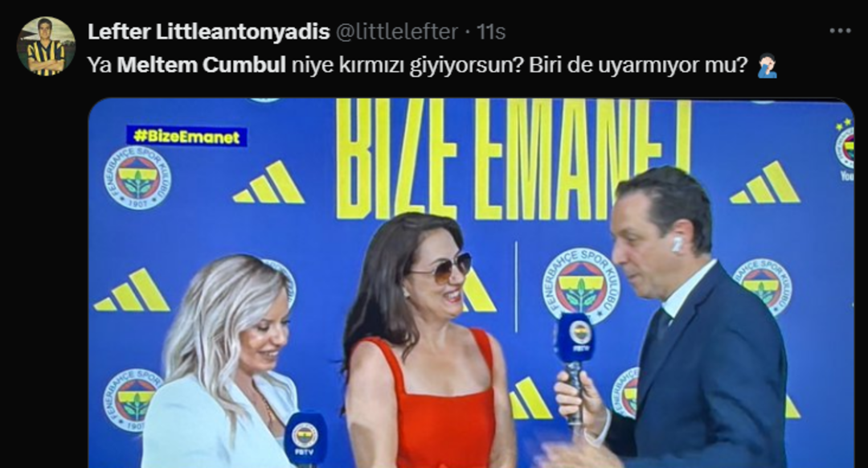The image size is (868, 468).
Task: Click the sunglasses on the woman in red
Action: pyautogui.click(x=441, y=267)
